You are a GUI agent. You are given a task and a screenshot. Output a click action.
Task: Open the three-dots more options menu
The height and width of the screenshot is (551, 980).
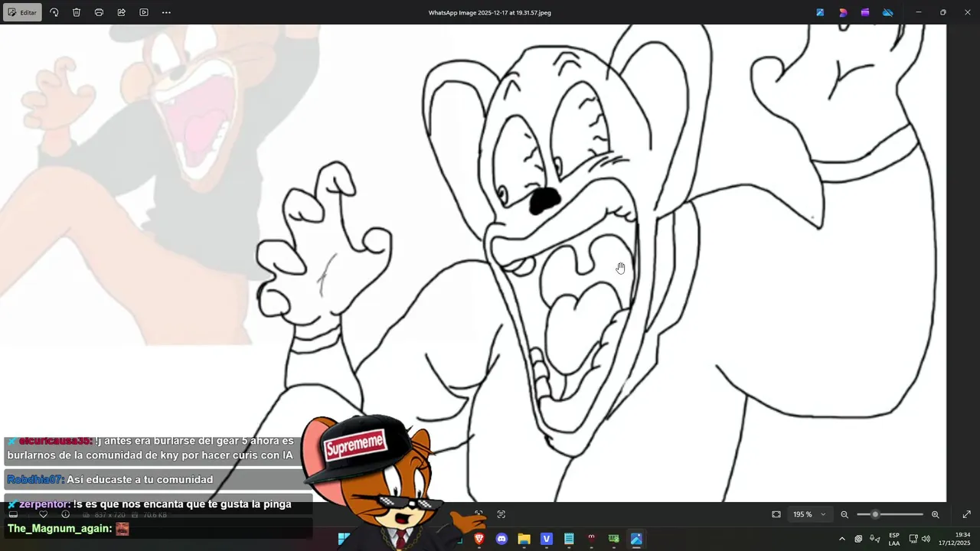pos(166,12)
